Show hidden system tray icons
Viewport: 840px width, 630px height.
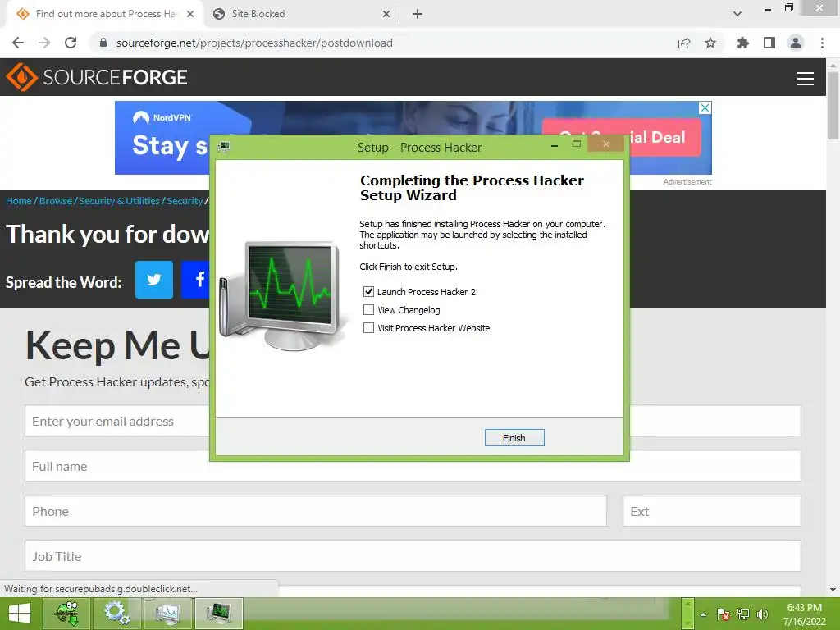[x=703, y=614]
